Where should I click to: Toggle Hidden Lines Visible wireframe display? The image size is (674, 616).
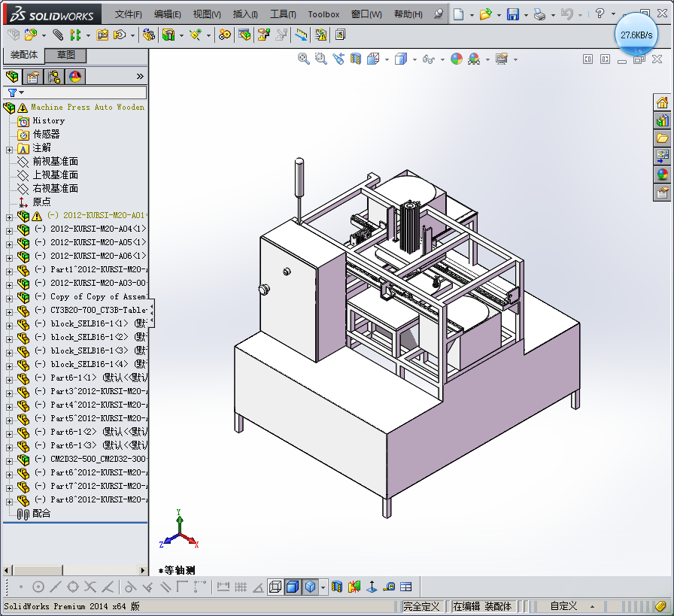click(275, 587)
